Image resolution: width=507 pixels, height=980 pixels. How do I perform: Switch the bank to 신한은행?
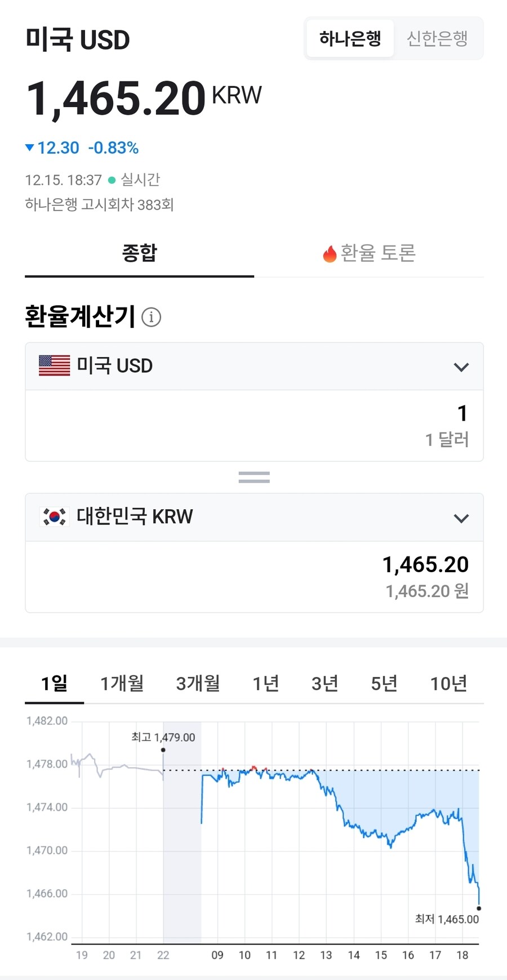tap(438, 38)
